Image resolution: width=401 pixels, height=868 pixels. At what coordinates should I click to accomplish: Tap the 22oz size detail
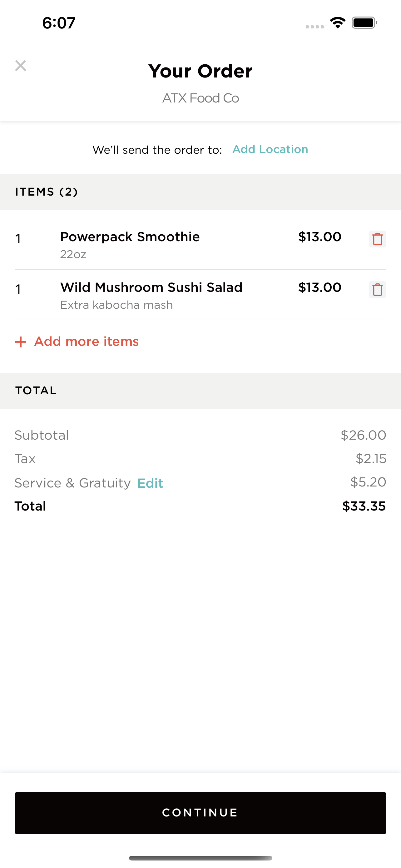pos(73,254)
